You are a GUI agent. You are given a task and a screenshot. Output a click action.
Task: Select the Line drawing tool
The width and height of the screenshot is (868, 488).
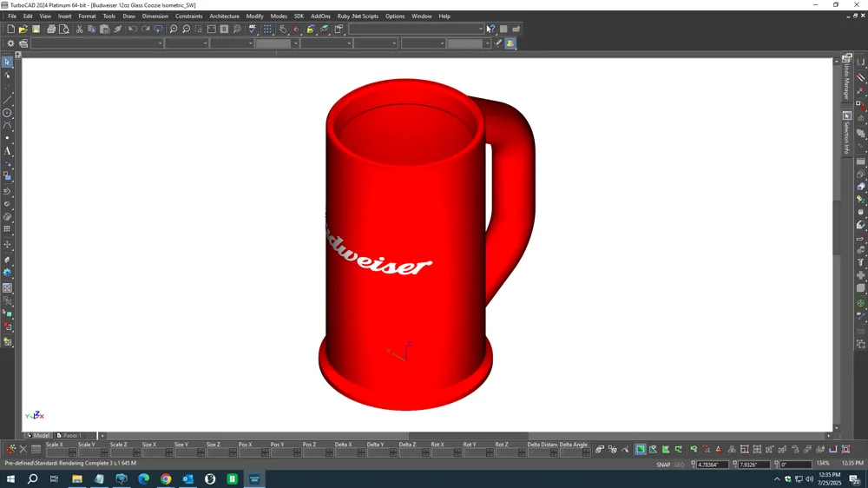coord(7,100)
